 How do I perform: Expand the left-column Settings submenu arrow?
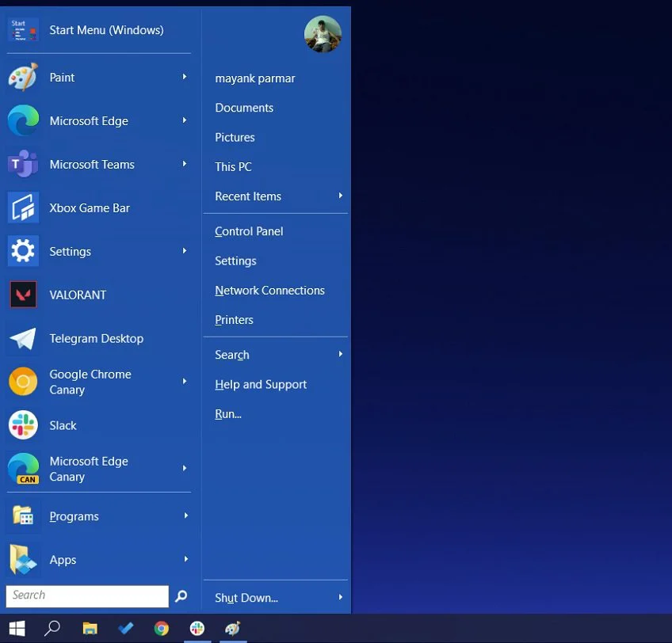pos(185,250)
